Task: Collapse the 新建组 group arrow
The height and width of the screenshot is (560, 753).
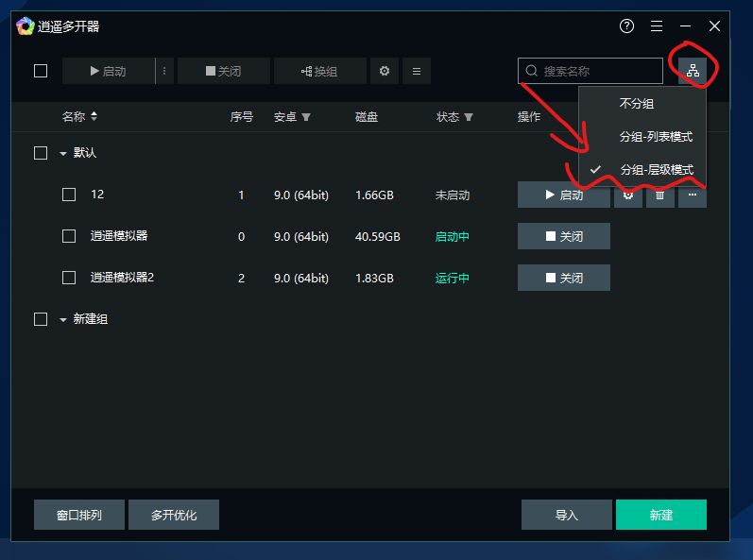Action: pos(63,320)
